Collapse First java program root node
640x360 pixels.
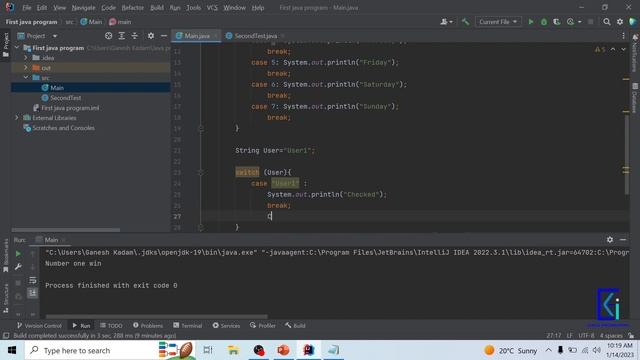pos(17,48)
